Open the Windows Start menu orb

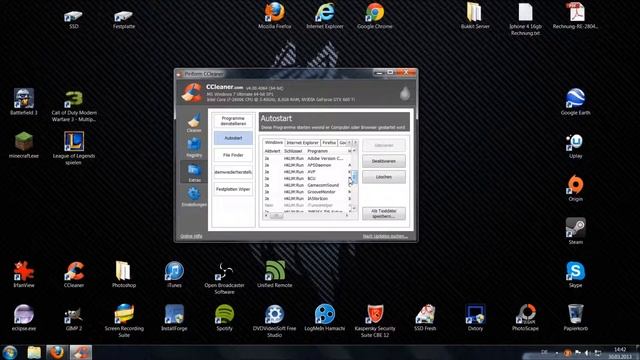[x=10, y=352]
